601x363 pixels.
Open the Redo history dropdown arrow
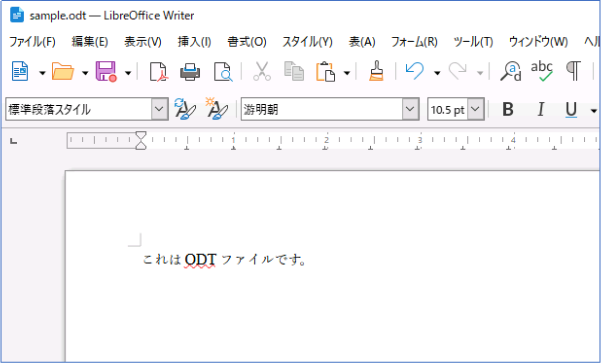(479, 72)
